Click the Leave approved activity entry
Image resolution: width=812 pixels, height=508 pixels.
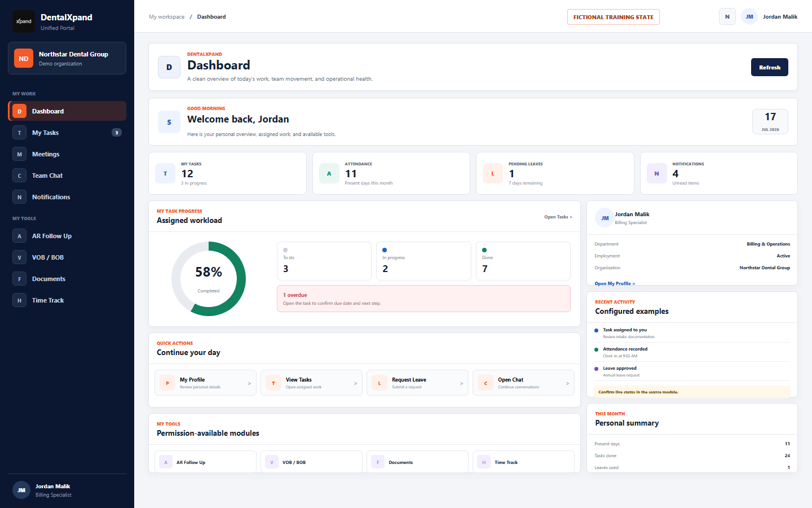(692, 371)
